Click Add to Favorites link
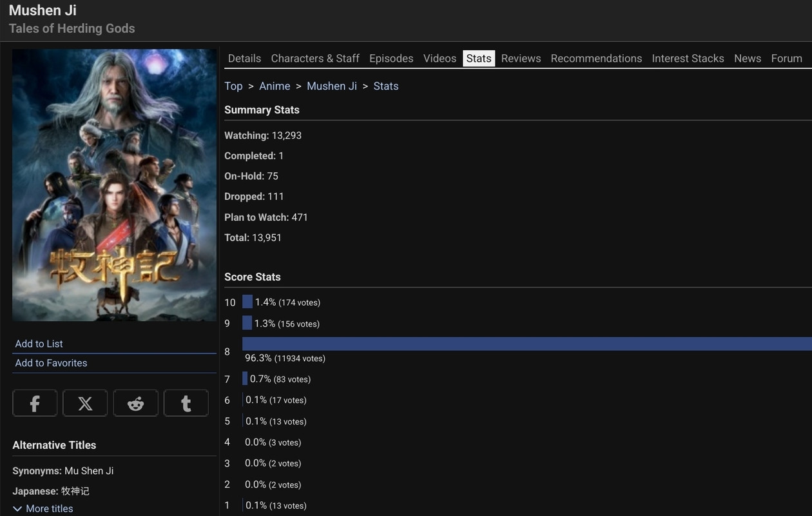The width and height of the screenshot is (812, 516). [51, 363]
